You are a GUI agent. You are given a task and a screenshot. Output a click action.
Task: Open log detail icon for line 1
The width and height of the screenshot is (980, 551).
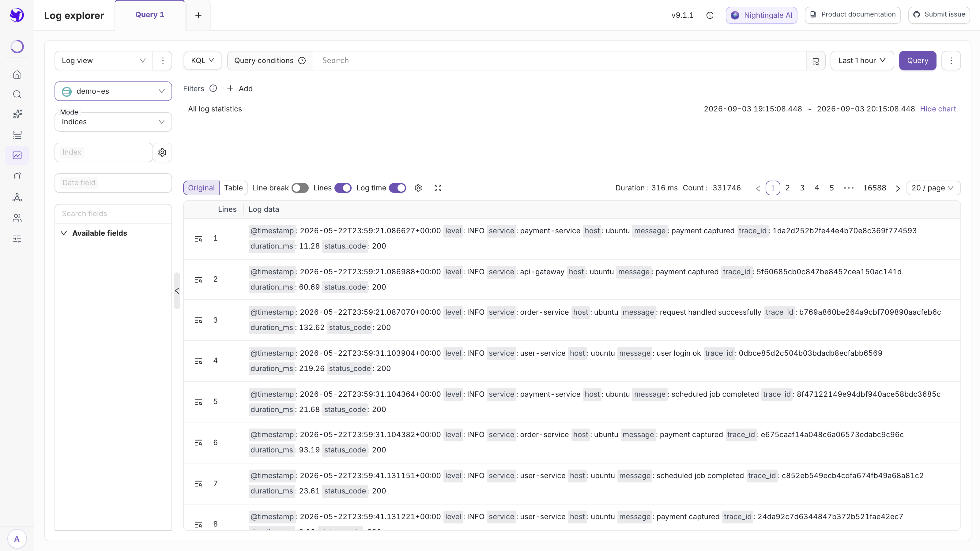(198, 238)
